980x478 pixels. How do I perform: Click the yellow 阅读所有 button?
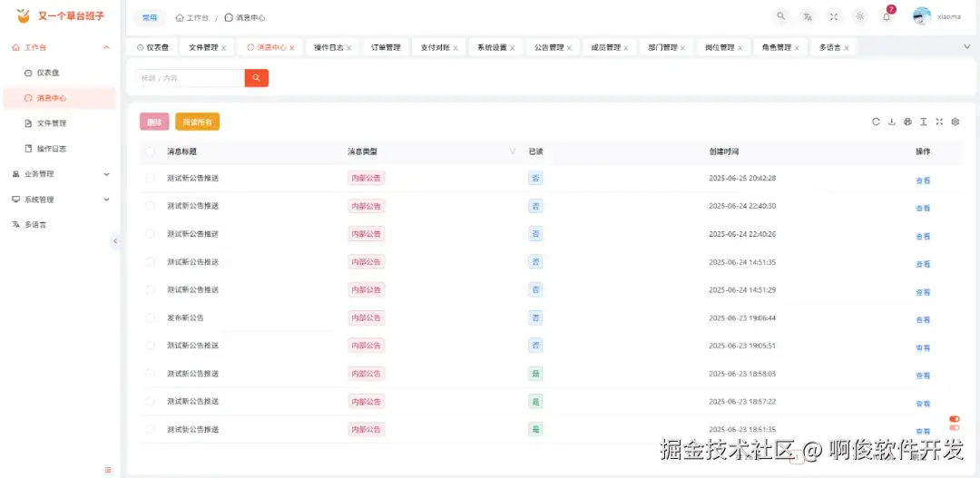click(198, 122)
